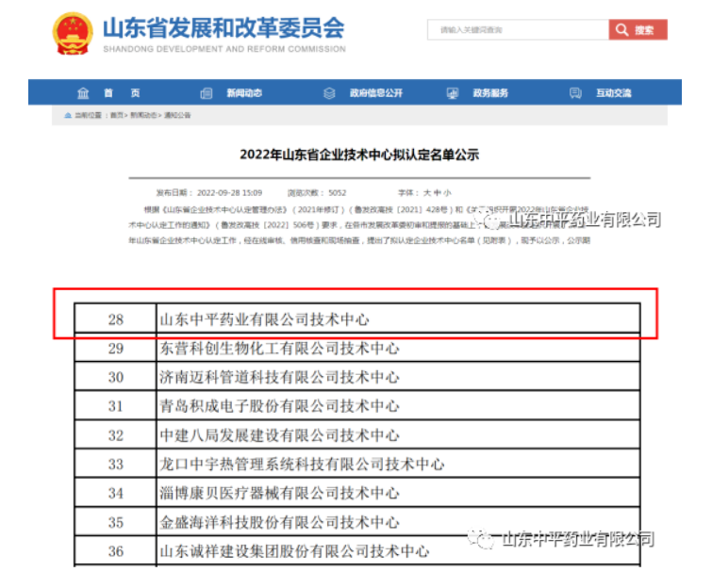Click table number cell 32
The width and height of the screenshot is (712, 588).
[x=116, y=435]
